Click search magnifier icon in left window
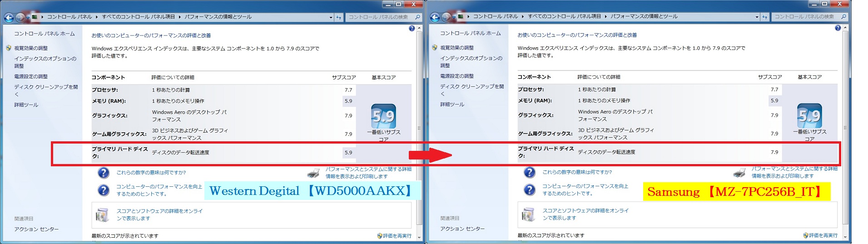 coord(418,17)
